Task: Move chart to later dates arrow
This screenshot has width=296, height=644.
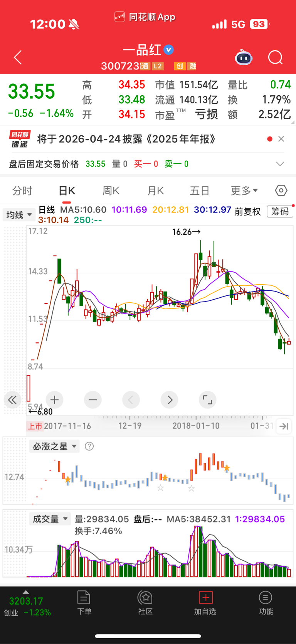Action: [x=170, y=400]
